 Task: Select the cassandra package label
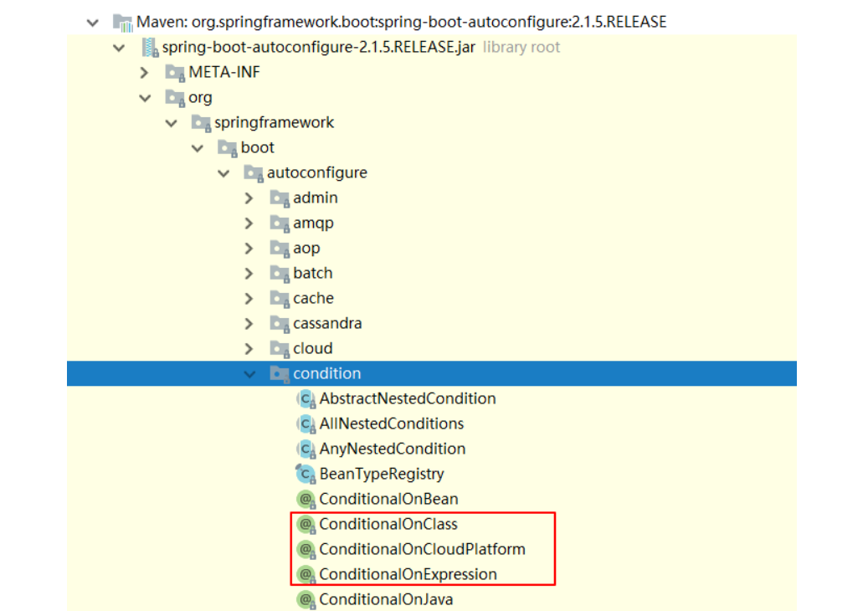pos(327,323)
